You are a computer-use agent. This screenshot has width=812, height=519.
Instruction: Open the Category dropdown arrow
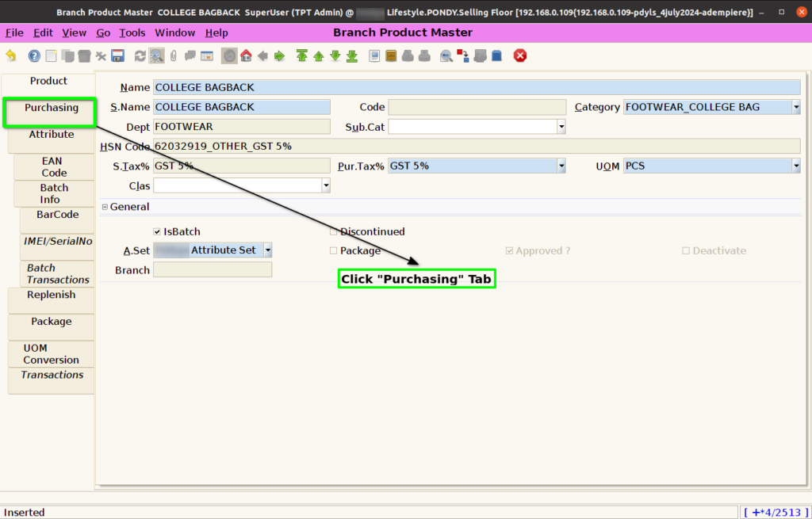pyautogui.click(x=796, y=107)
